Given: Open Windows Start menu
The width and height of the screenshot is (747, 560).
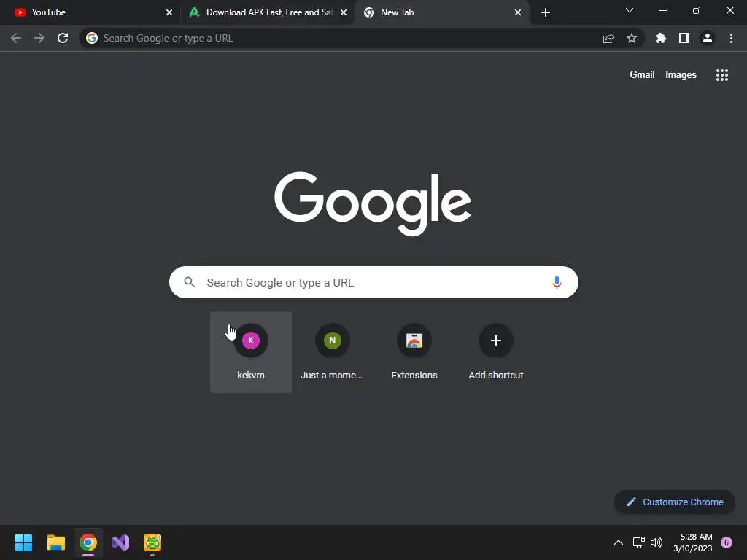Looking at the screenshot, I should [x=23, y=542].
